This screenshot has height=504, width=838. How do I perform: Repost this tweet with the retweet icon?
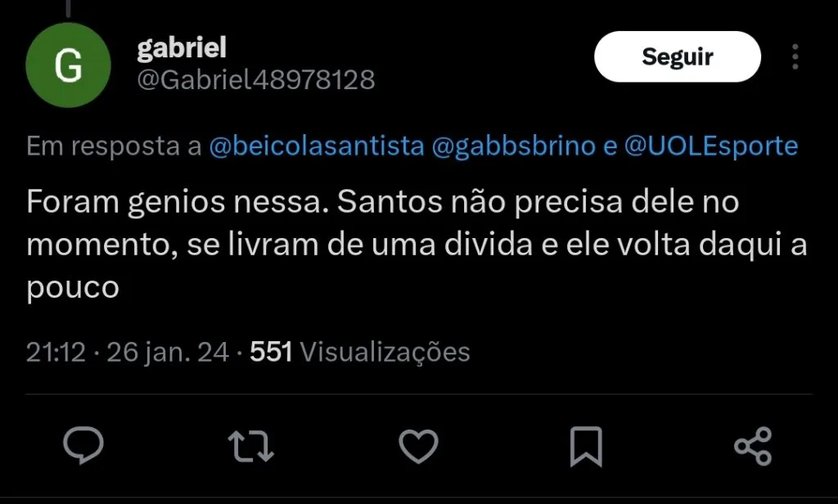tap(251, 447)
